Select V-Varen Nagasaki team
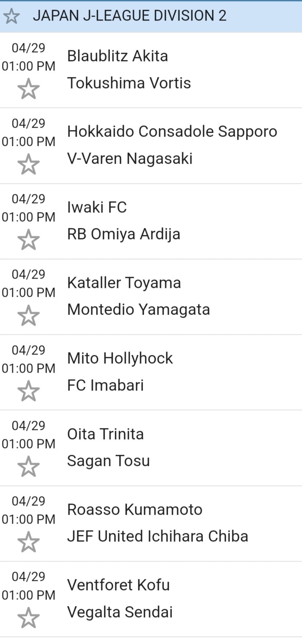 130,159
